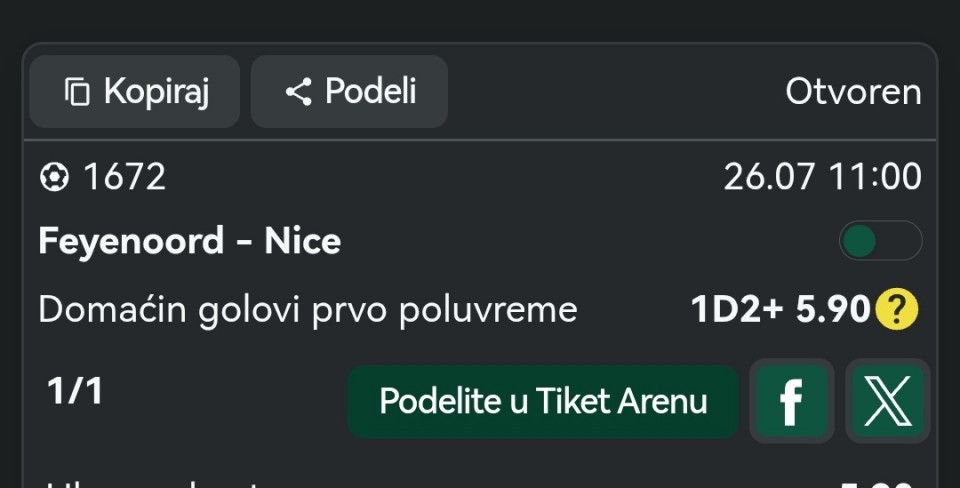Share ticket on X
The height and width of the screenshot is (488, 960).
[888, 401]
